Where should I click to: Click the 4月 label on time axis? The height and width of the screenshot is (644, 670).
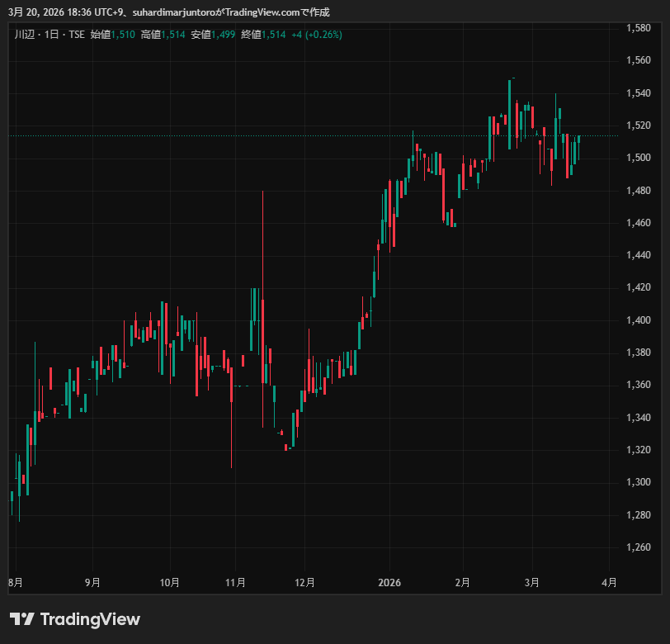pos(609,582)
